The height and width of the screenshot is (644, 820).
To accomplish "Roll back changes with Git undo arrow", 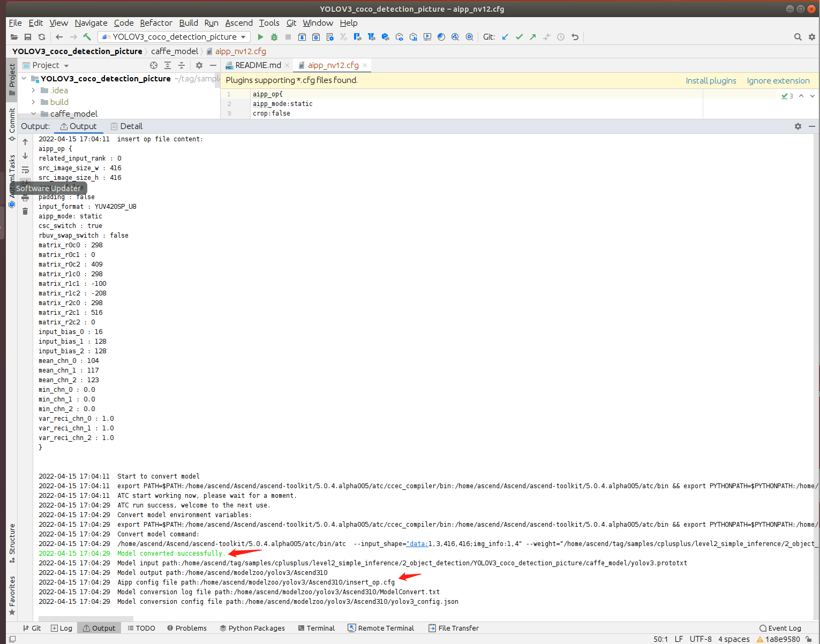I will (575, 37).
